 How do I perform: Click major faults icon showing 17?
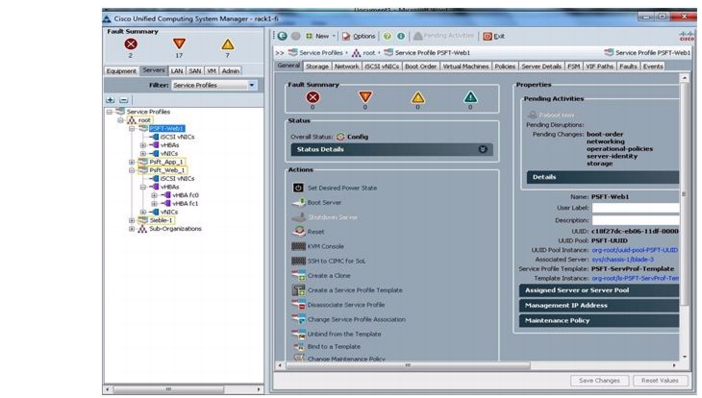[179, 44]
